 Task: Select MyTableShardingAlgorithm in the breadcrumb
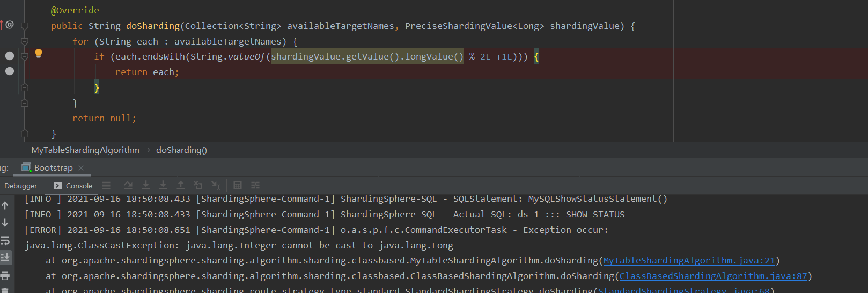[85, 150]
